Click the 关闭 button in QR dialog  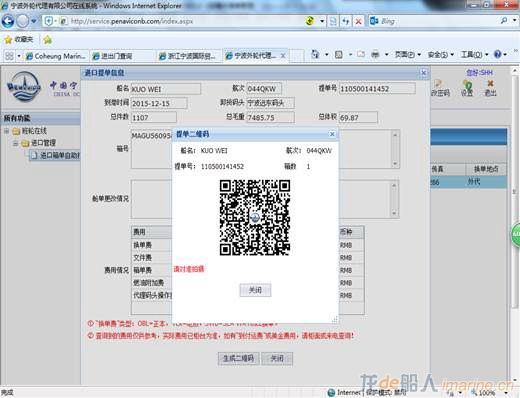tap(255, 290)
